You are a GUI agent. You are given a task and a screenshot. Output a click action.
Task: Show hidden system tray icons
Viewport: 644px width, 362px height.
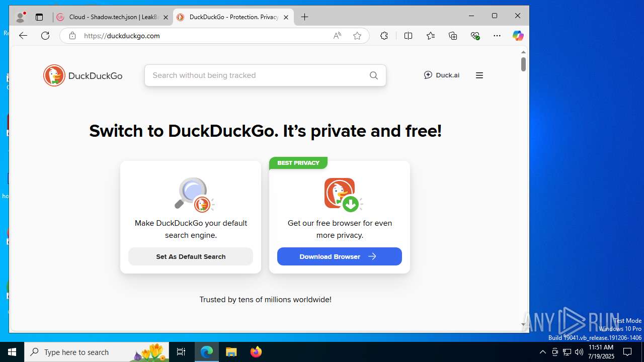[x=542, y=352]
